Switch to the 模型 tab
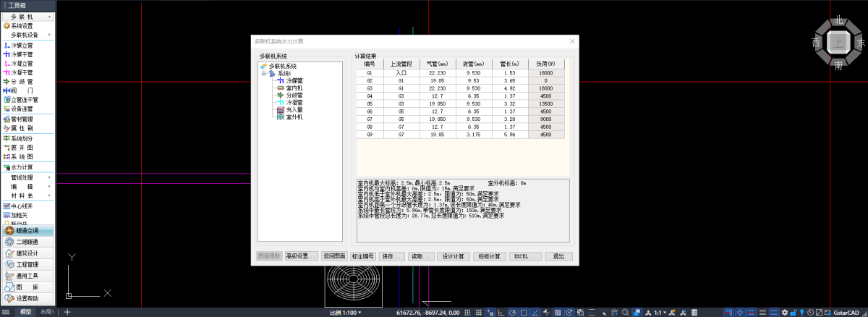868x317 pixels. [x=26, y=312]
